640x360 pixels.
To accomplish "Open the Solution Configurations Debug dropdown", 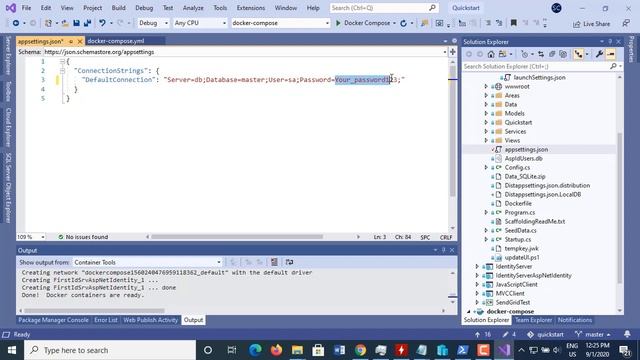I will coord(153,23).
